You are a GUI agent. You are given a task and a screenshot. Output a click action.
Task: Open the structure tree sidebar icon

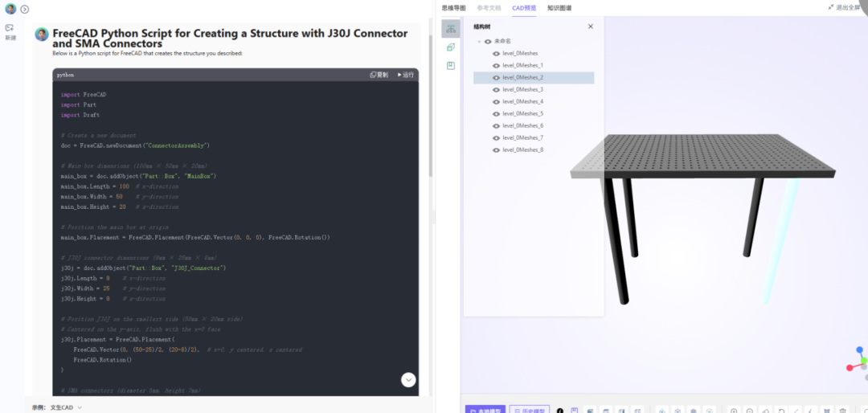(x=451, y=28)
